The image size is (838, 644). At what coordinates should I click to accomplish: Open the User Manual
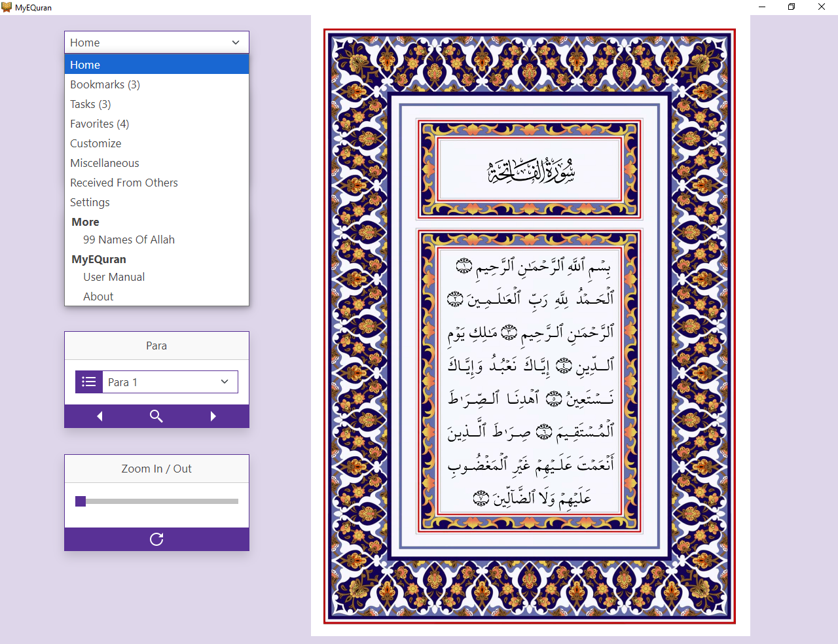point(113,276)
